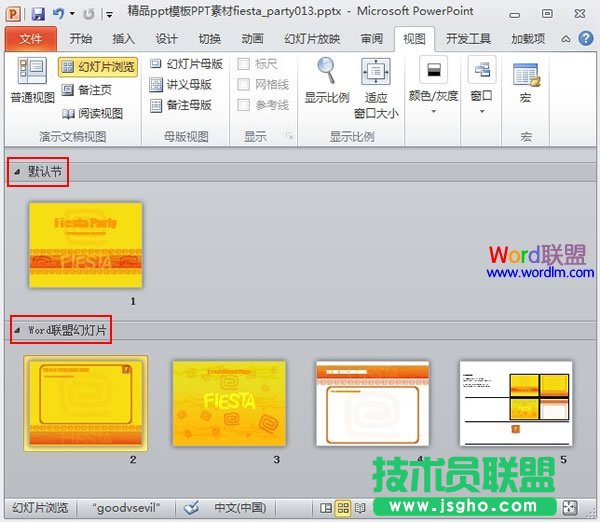Open the File (文件) tab
The width and height of the screenshot is (600, 522).
[31, 38]
